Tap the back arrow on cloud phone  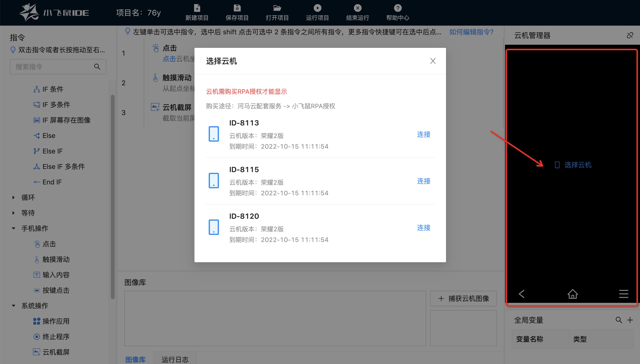[521, 294]
